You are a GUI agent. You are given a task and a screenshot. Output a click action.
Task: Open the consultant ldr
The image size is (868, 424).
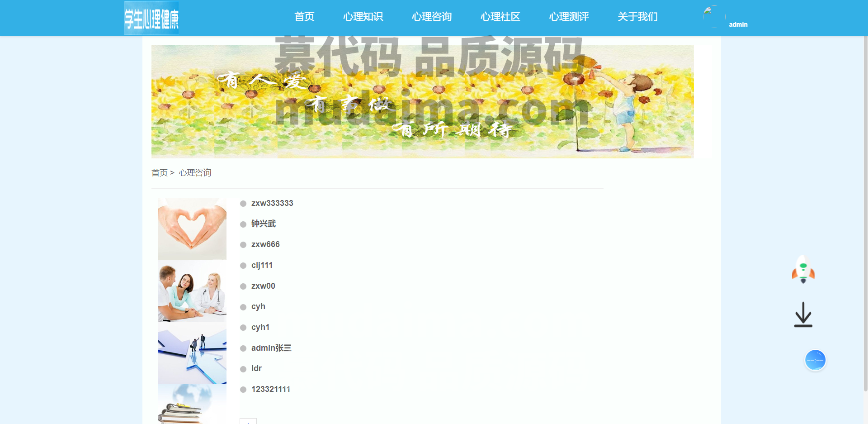[x=256, y=368]
